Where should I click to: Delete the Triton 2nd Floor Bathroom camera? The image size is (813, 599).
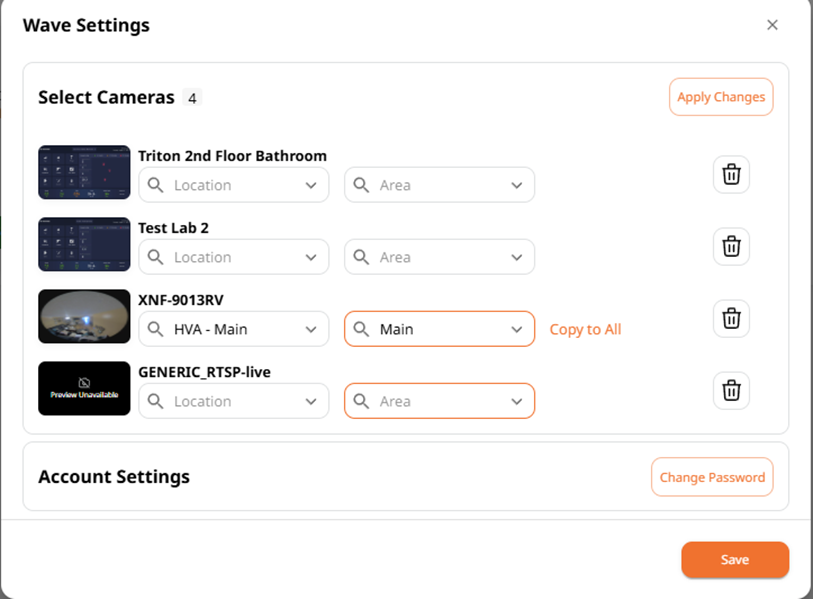tap(731, 174)
